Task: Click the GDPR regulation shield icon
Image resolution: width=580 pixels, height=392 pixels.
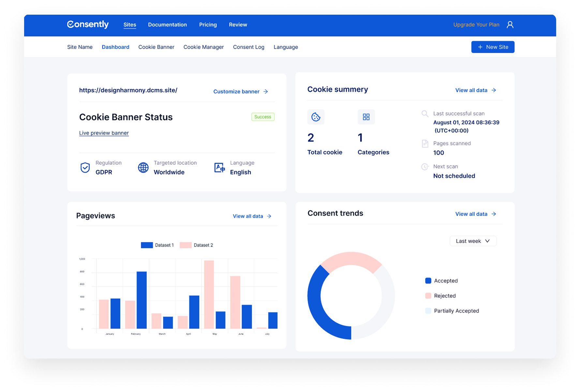Action: [85, 168]
